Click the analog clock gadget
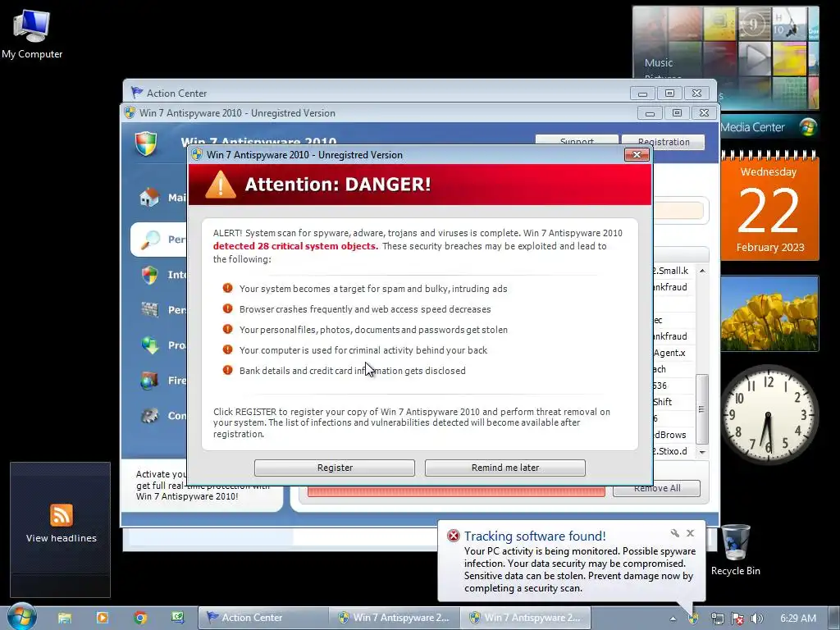This screenshot has height=630, width=840. [x=768, y=413]
